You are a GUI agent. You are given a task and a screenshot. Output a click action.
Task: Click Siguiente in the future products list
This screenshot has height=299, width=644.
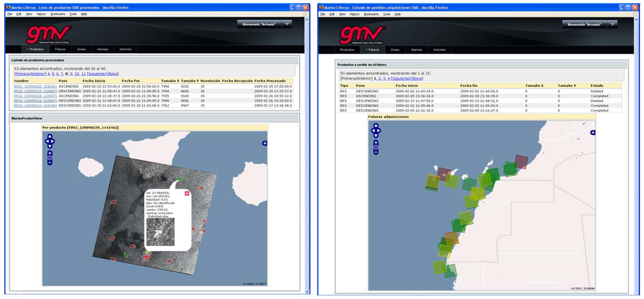tap(401, 78)
